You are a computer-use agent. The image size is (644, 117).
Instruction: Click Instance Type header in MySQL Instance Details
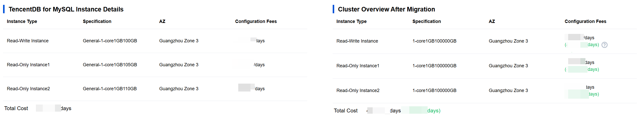[22, 21]
